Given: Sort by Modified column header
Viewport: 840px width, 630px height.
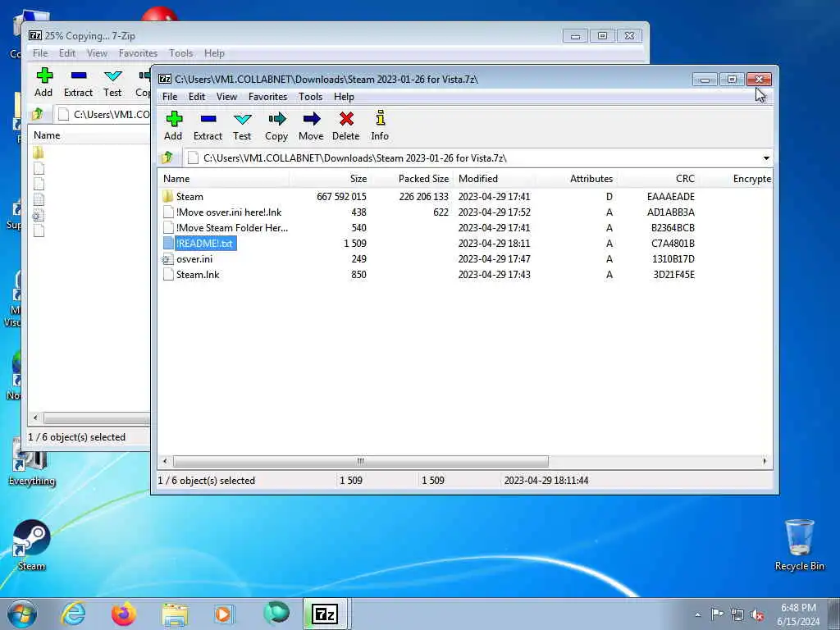Looking at the screenshot, I should [494, 178].
